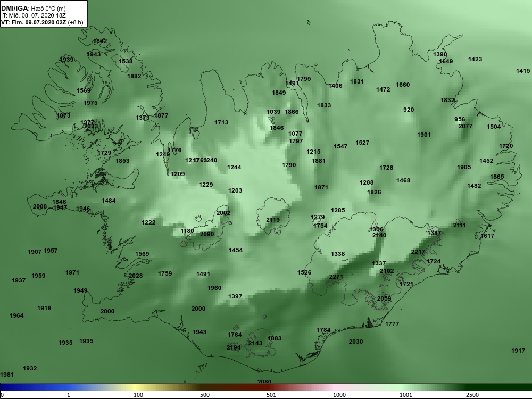Click the map value 1547
Viewport: 532px width, 399px height.
click(340, 146)
